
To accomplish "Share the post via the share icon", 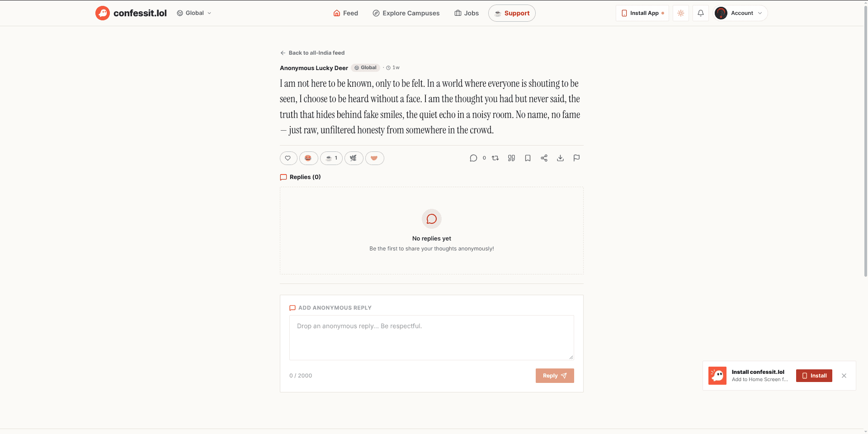I will click(544, 158).
